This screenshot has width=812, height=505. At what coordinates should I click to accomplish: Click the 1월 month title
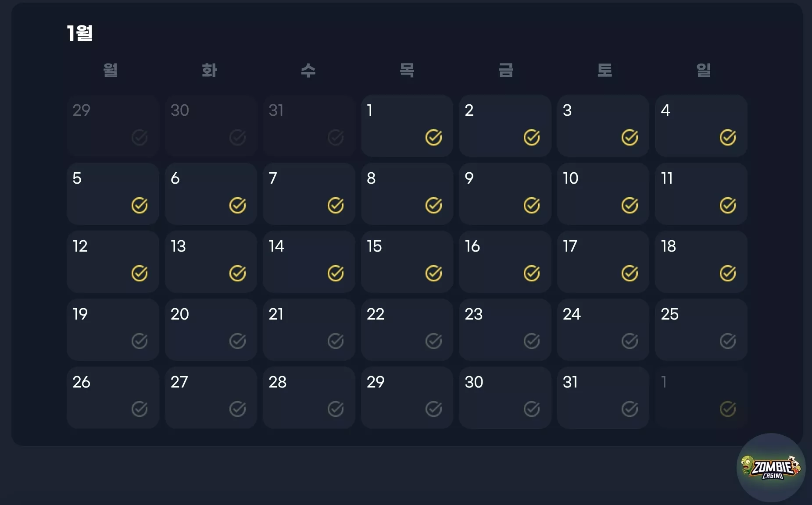[x=80, y=33]
